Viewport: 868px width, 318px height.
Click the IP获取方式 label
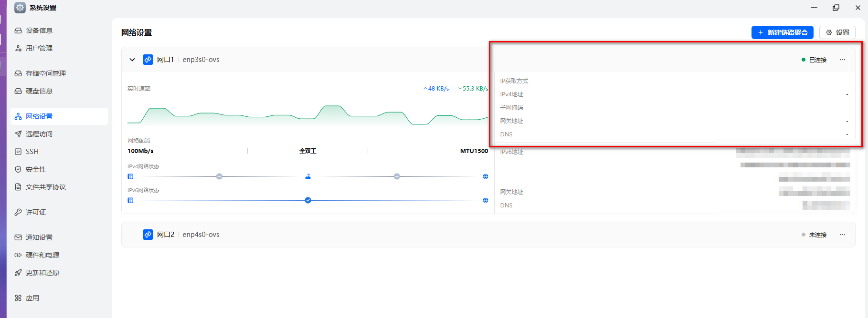point(514,81)
